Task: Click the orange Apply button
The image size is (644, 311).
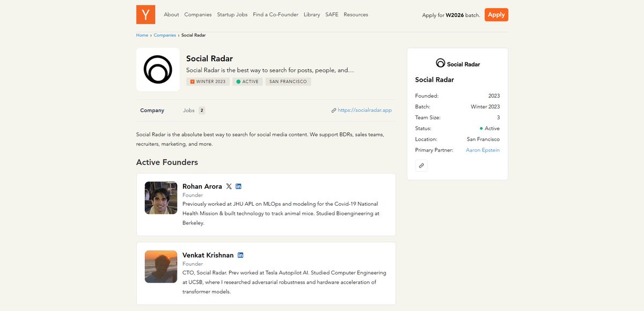Action: click(495, 15)
